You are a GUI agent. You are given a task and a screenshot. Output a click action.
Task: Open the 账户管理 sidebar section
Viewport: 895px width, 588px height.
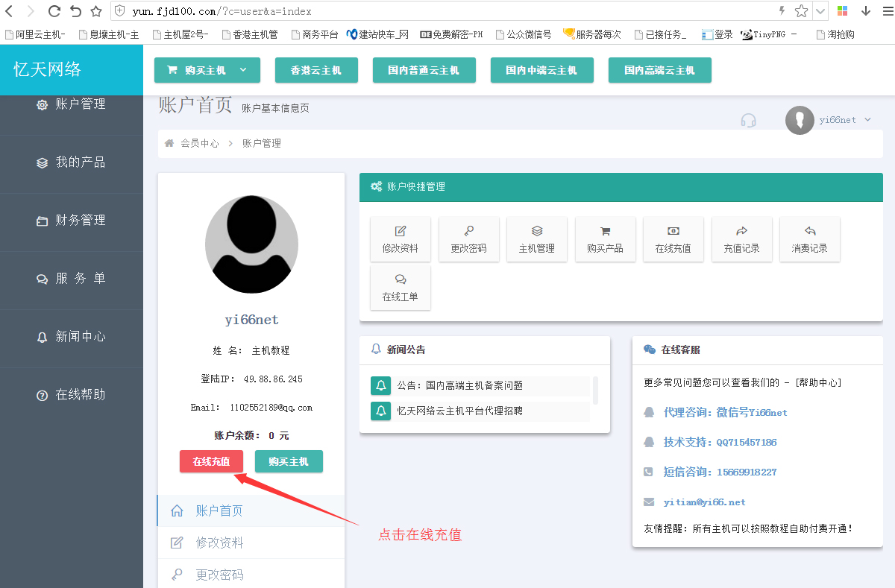click(x=72, y=104)
